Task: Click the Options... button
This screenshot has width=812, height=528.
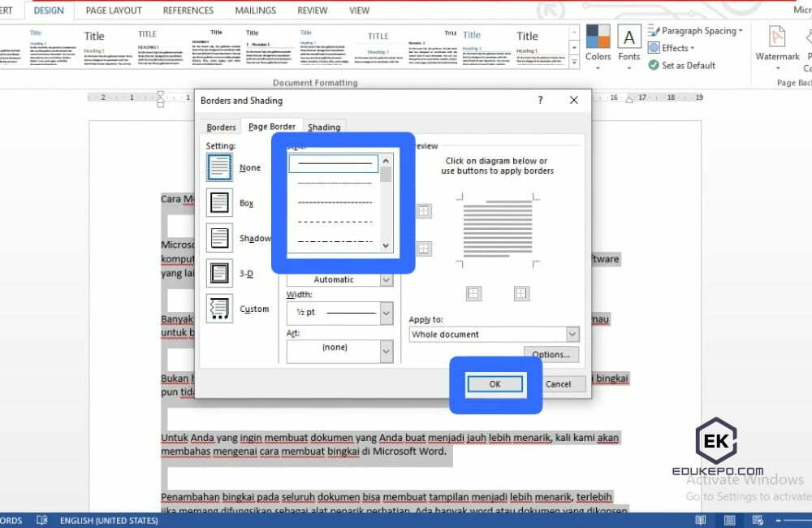Action: click(x=551, y=354)
